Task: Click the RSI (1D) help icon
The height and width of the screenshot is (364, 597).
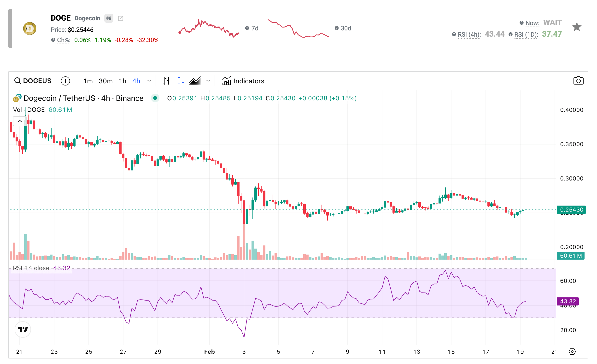Action: (x=510, y=34)
